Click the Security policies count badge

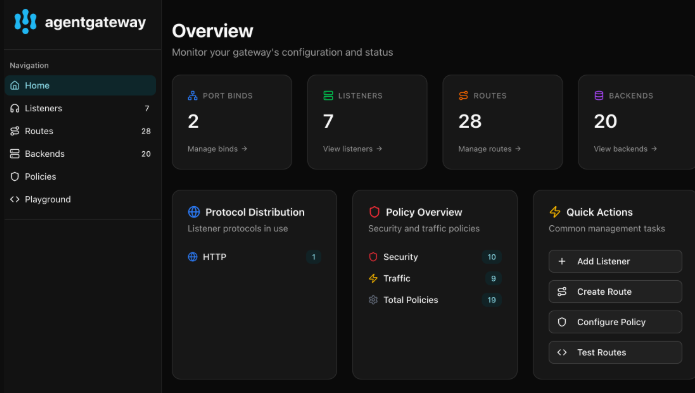[492, 257]
